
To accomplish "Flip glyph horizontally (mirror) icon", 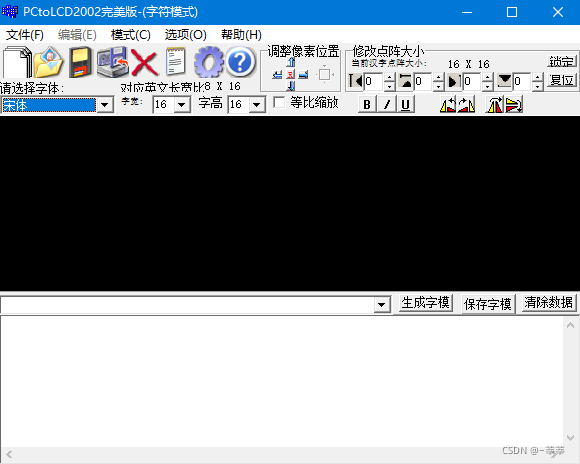I will tap(495, 105).
